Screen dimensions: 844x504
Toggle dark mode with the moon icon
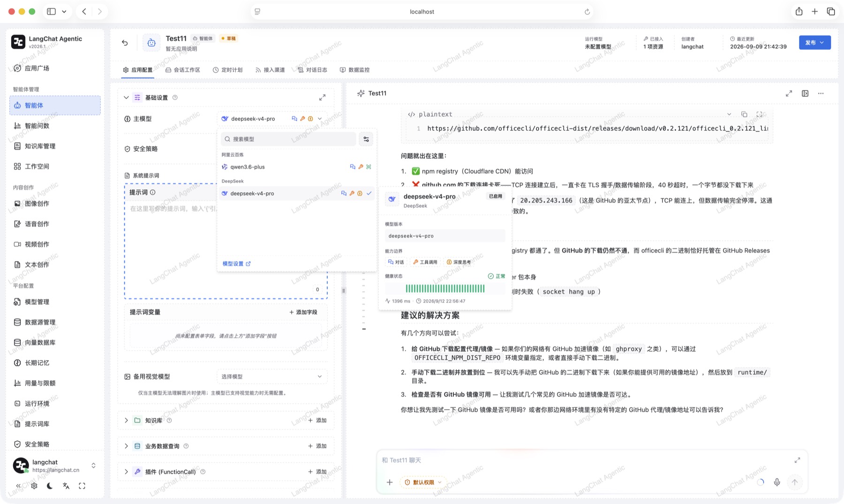(x=50, y=486)
